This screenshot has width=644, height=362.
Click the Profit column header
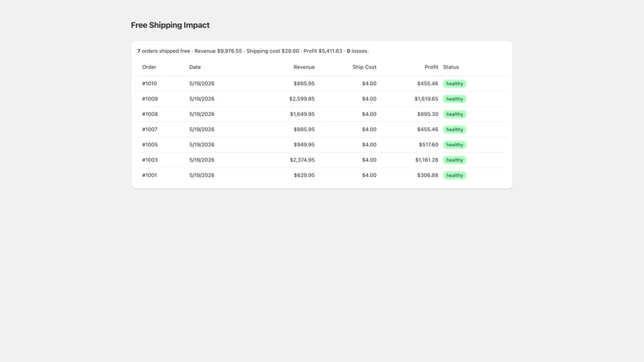(x=431, y=67)
